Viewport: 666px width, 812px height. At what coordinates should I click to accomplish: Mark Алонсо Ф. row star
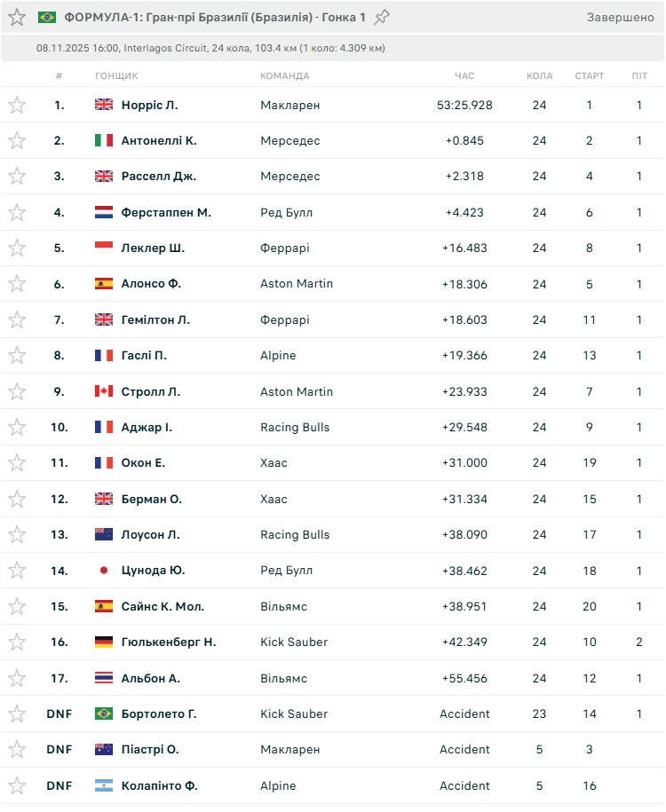[x=17, y=284]
